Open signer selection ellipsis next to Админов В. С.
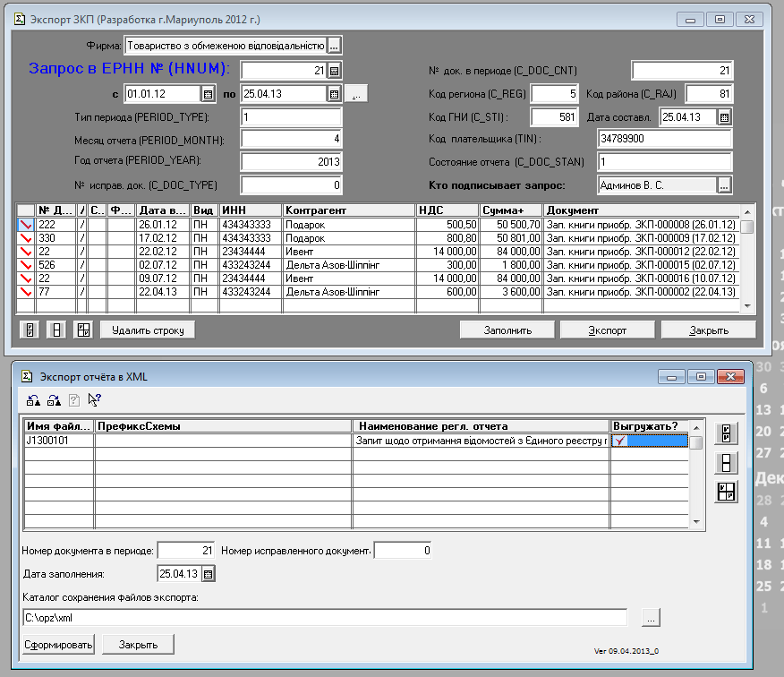The image size is (784, 677). pos(725,185)
